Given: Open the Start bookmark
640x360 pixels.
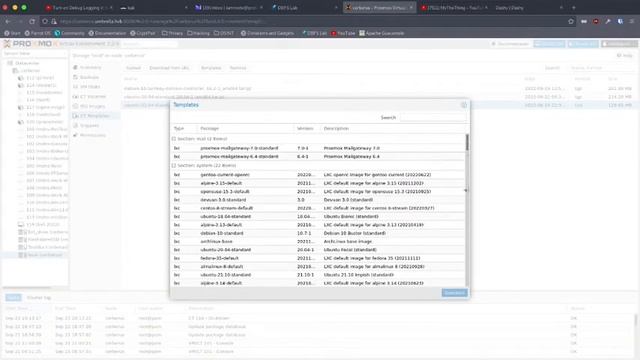Looking at the screenshot, I should (12, 33).
